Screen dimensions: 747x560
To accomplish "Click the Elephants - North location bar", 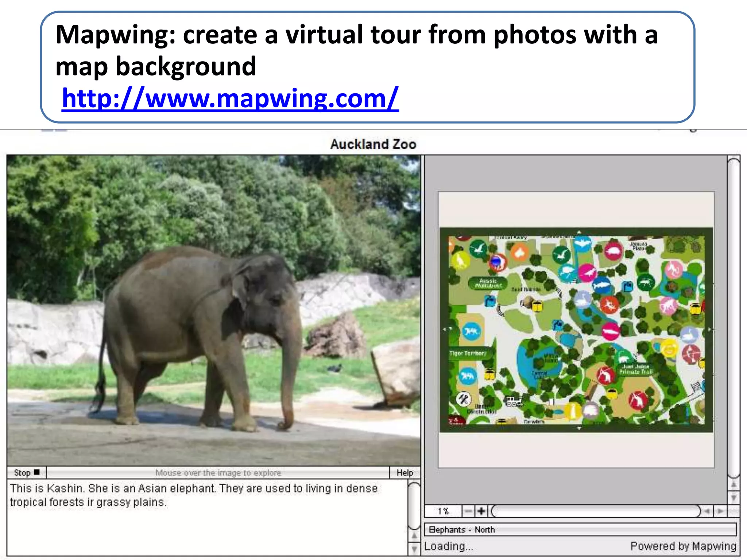I will (580, 529).
